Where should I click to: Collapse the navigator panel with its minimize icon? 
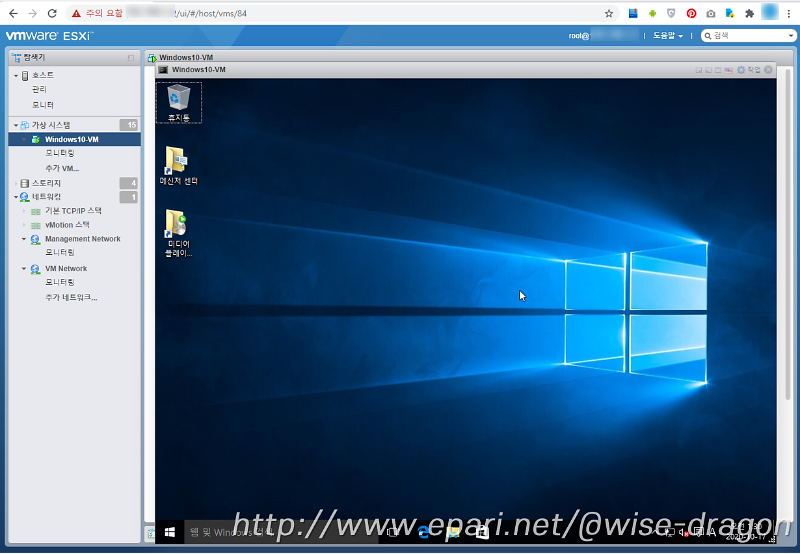click(131, 58)
